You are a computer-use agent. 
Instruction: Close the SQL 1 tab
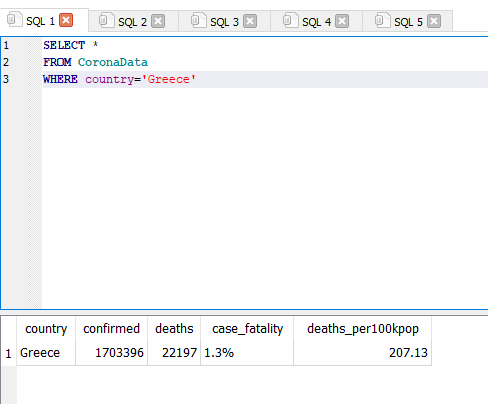66,20
